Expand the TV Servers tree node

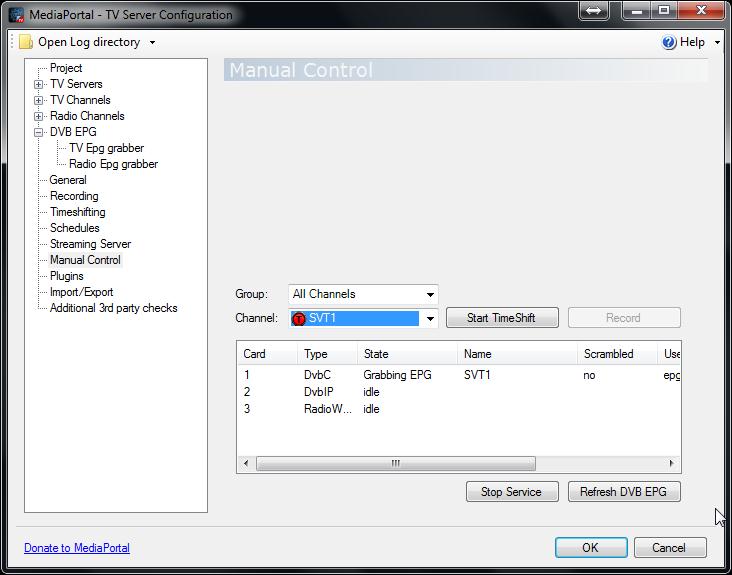38,84
